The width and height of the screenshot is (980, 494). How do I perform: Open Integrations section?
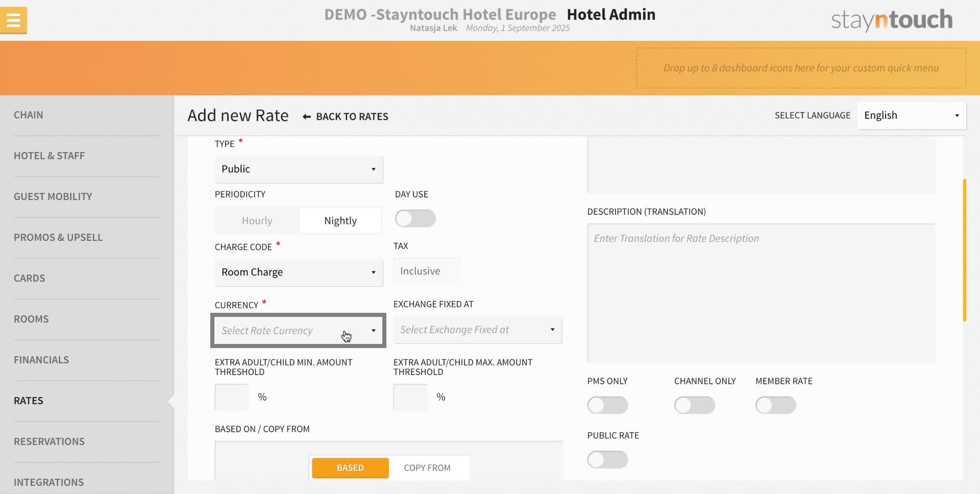coord(48,482)
